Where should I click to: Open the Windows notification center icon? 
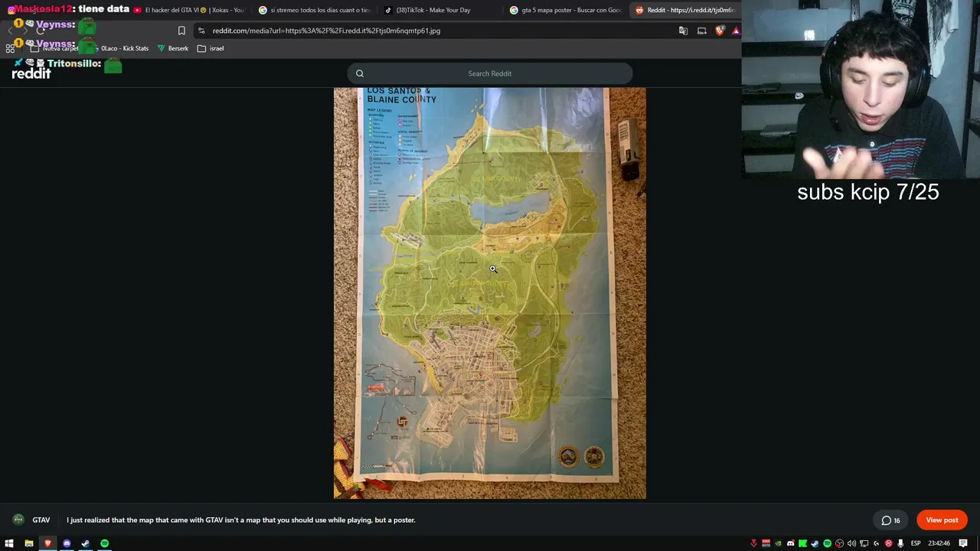click(x=963, y=543)
